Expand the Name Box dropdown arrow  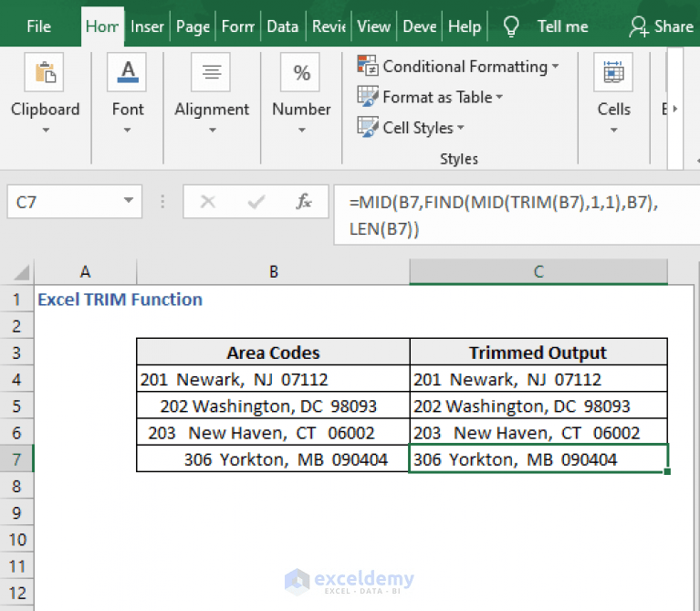pyautogui.click(x=129, y=201)
